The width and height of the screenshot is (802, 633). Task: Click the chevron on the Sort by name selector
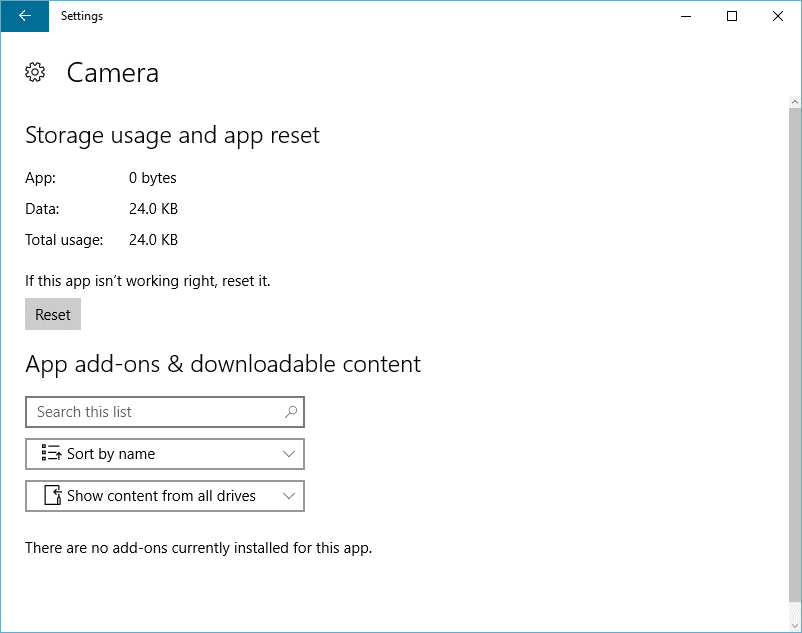pyautogui.click(x=290, y=454)
